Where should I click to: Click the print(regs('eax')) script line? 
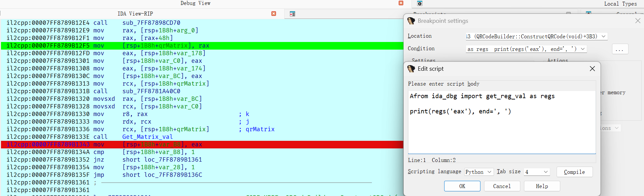pyautogui.click(x=460, y=111)
